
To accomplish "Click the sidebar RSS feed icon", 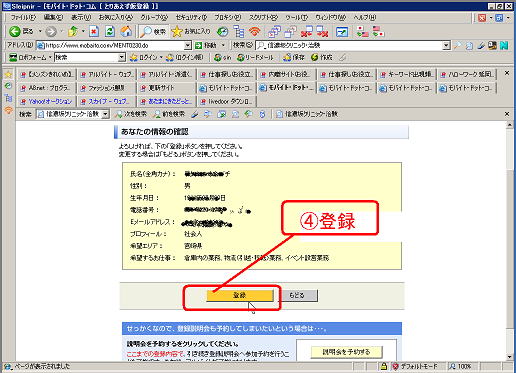I will [x=8, y=110].
